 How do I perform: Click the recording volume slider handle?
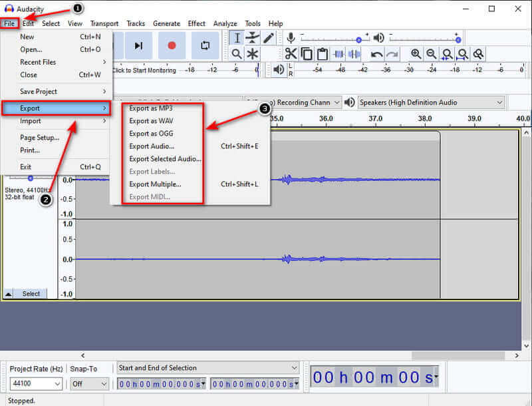pyautogui.click(x=358, y=40)
